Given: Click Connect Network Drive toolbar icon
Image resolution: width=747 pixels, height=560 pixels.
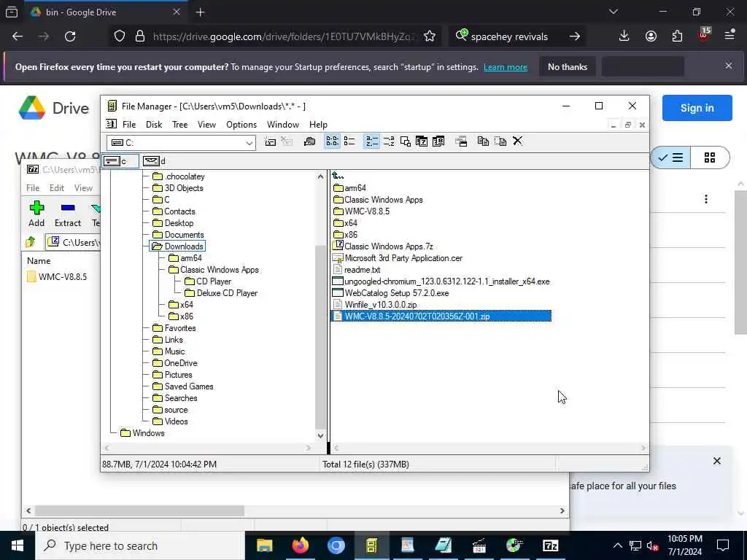Looking at the screenshot, I should [x=270, y=141].
